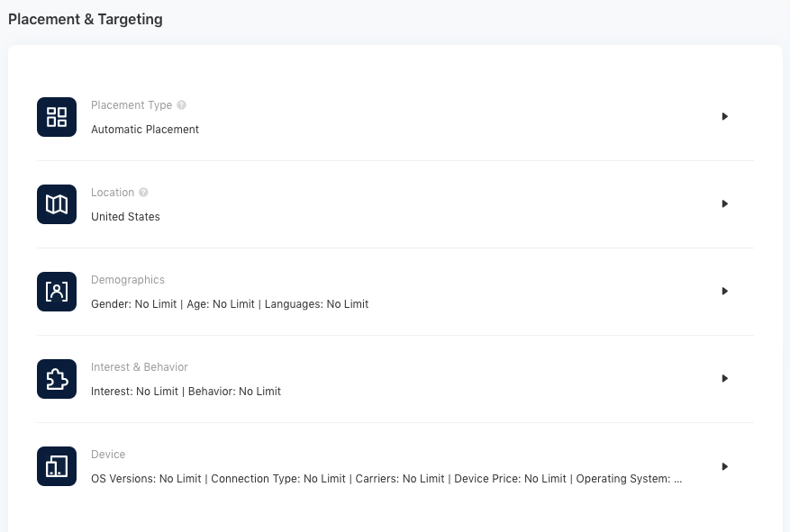Click the Device section label
The height and width of the screenshot is (532, 790).
[108, 455]
